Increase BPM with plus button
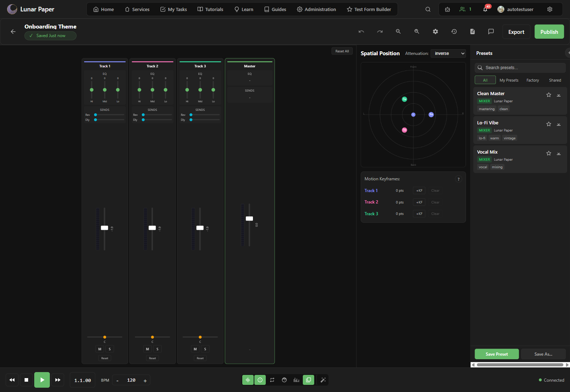Image resolution: width=570 pixels, height=392 pixels. pos(145,380)
